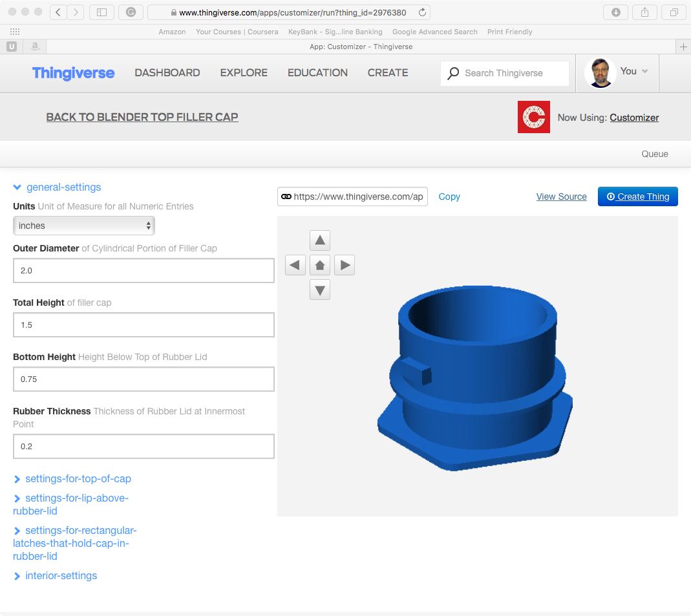The image size is (691, 616).
Task: Click the Copy link
Action: [449, 196]
